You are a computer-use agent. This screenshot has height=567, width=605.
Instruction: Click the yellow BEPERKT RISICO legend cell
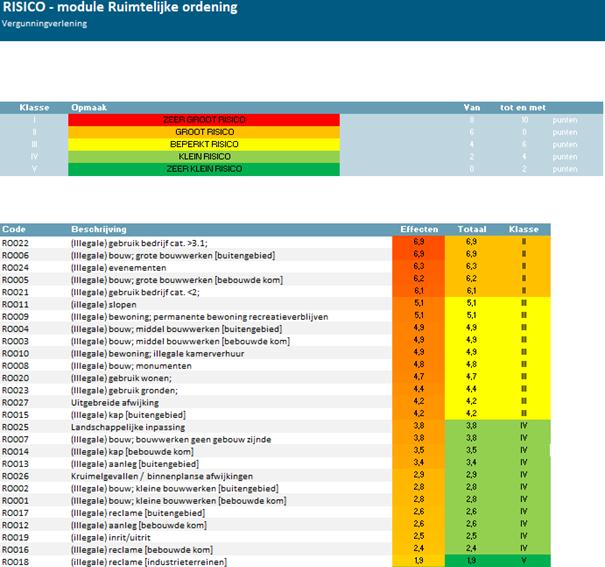pos(203,144)
